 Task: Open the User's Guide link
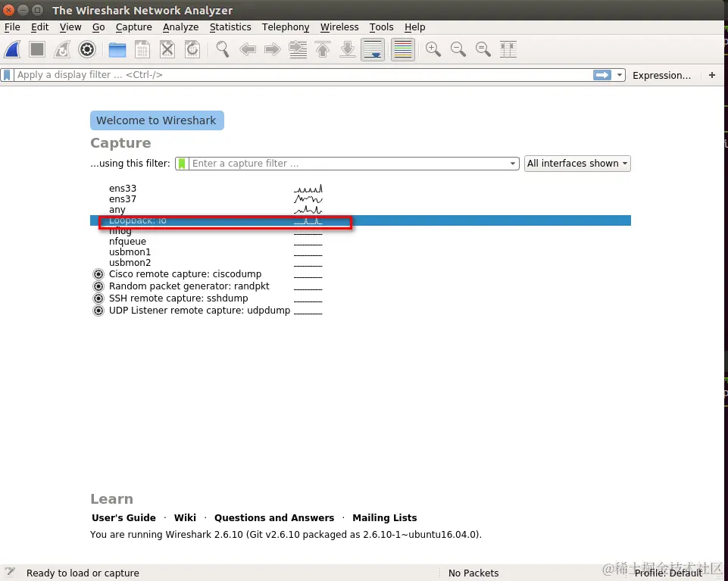coord(123,518)
